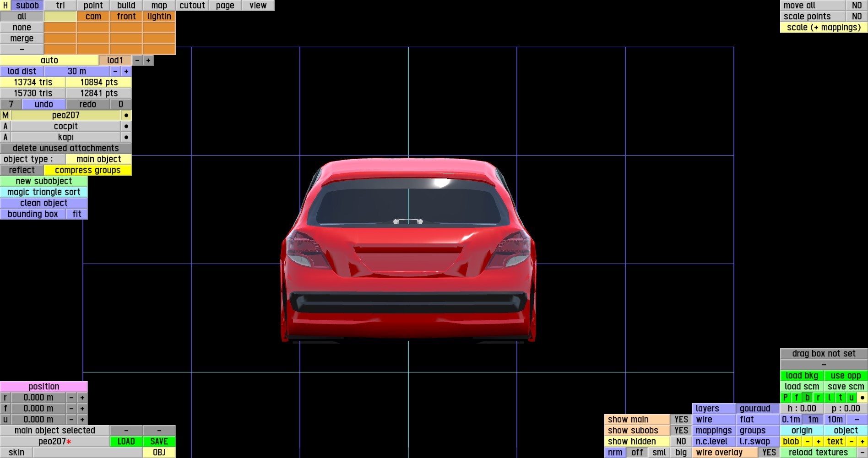Set normals display to big

click(x=681, y=453)
